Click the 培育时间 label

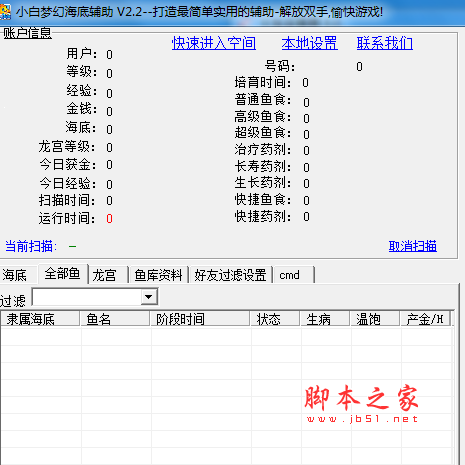click(x=263, y=82)
